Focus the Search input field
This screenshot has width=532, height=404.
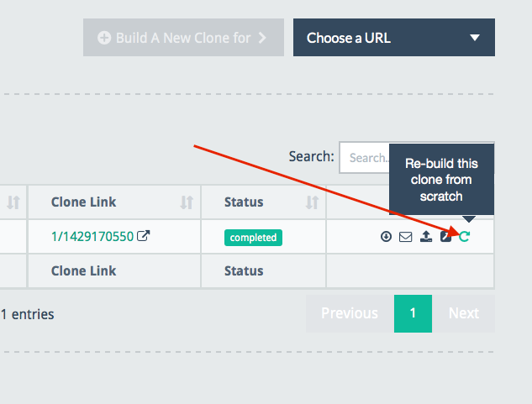(x=365, y=158)
